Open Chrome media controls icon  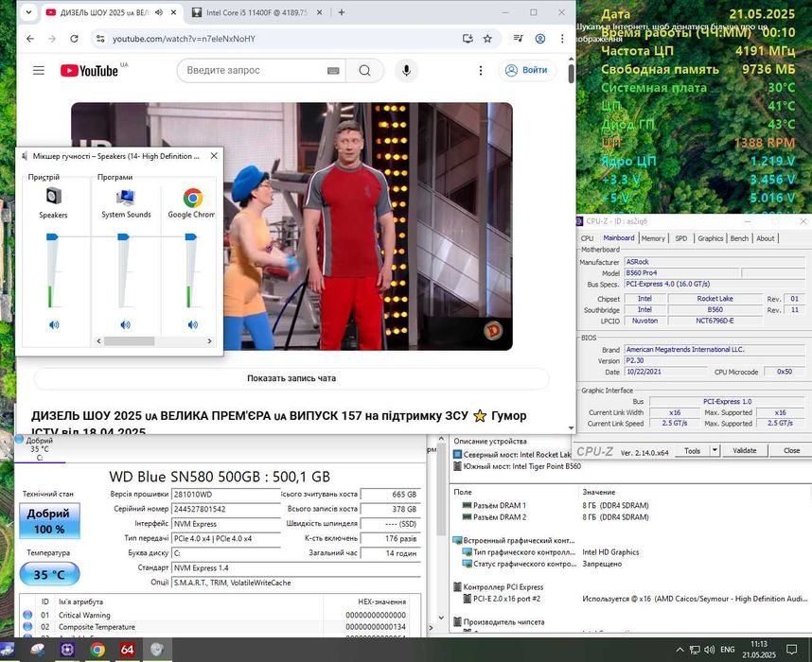[x=518, y=39]
